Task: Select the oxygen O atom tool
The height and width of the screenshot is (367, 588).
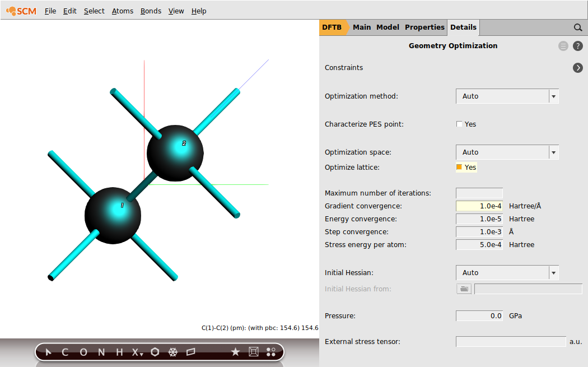Action: click(x=83, y=352)
